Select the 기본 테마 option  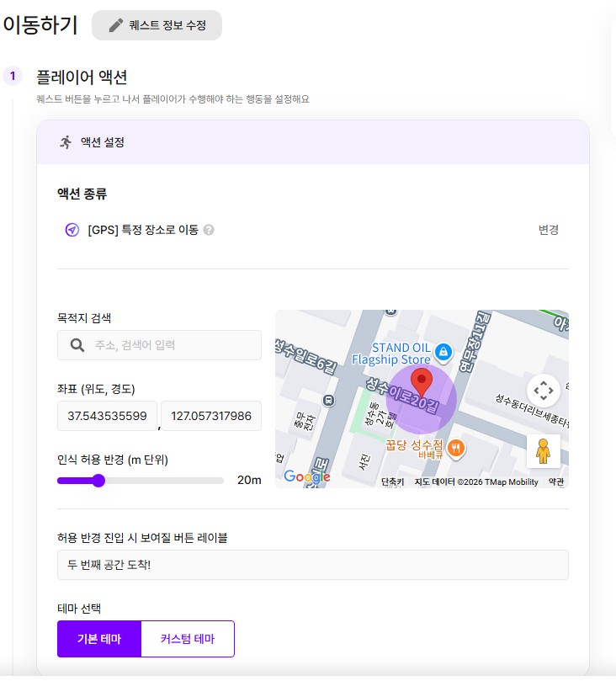99,639
